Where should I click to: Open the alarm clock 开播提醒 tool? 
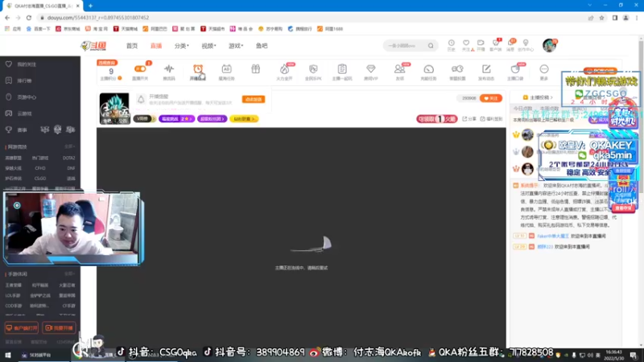pyautogui.click(x=198, y=69)
